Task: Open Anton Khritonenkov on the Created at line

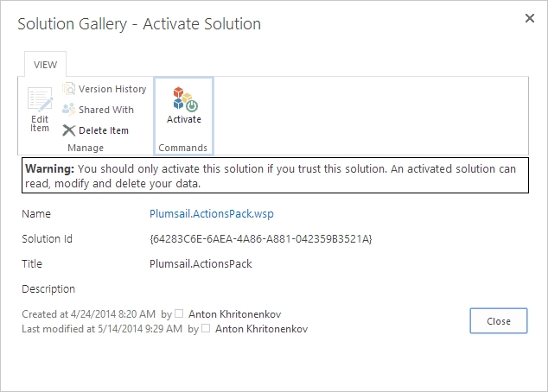Action: (235, 314)
